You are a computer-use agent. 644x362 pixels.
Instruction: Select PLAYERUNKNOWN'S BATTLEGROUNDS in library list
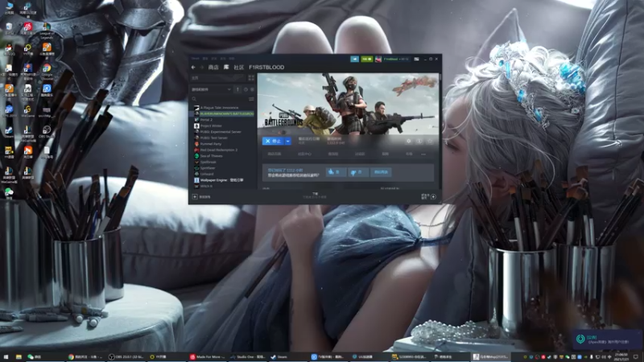tap(224, 113)
